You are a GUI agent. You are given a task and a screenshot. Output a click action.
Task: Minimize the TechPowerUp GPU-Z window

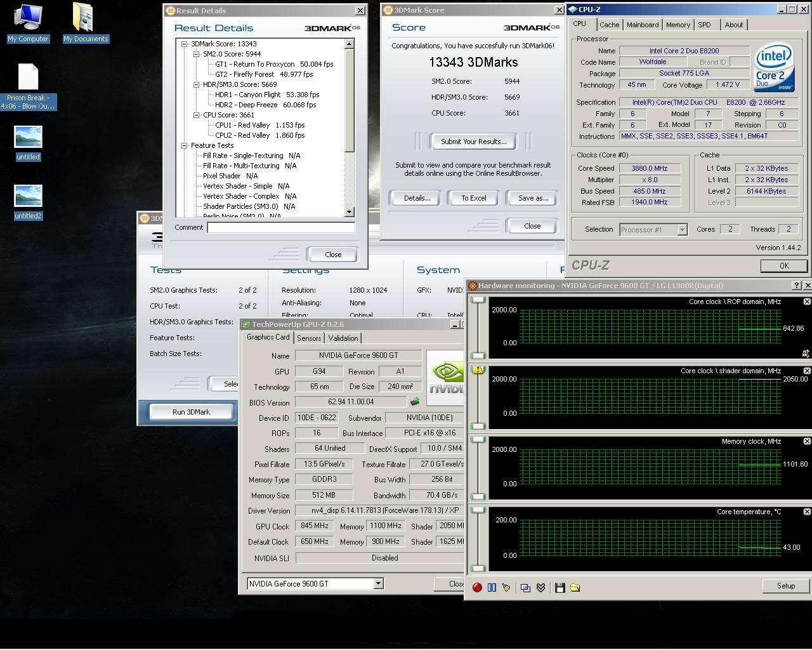coord(455,324)
